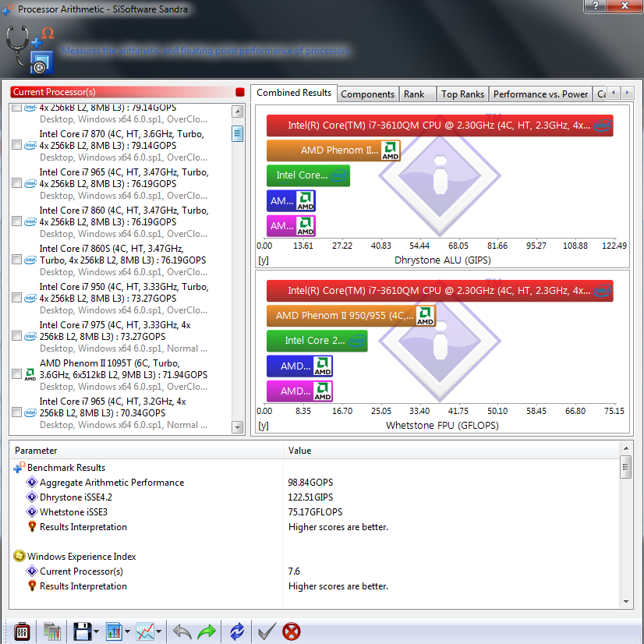
Task: Click the Intel logo on Core i7 870 row
Action: (30, 145)
